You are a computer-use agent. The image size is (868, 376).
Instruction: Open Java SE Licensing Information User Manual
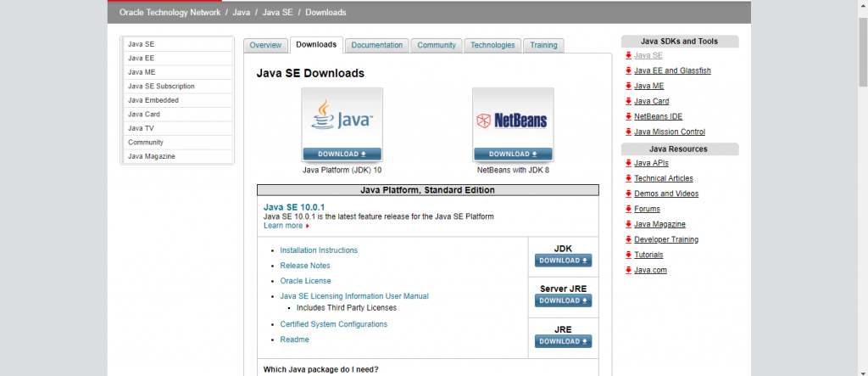coord(354,297)
